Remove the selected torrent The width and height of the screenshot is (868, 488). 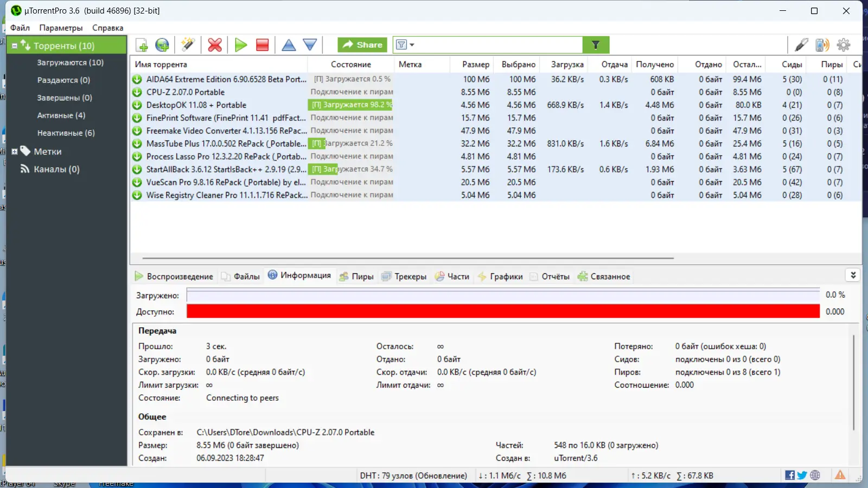pyautogui.click(x=214, y=45)
